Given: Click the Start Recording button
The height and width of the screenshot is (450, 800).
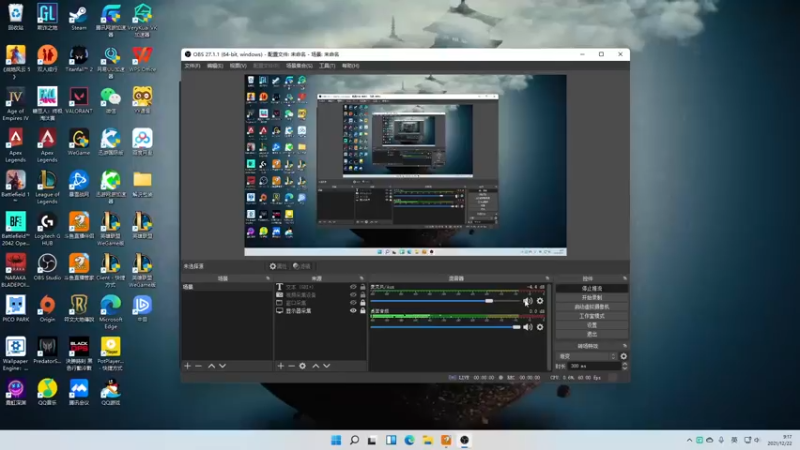Looking at the screenshot, I should point(592,297).
